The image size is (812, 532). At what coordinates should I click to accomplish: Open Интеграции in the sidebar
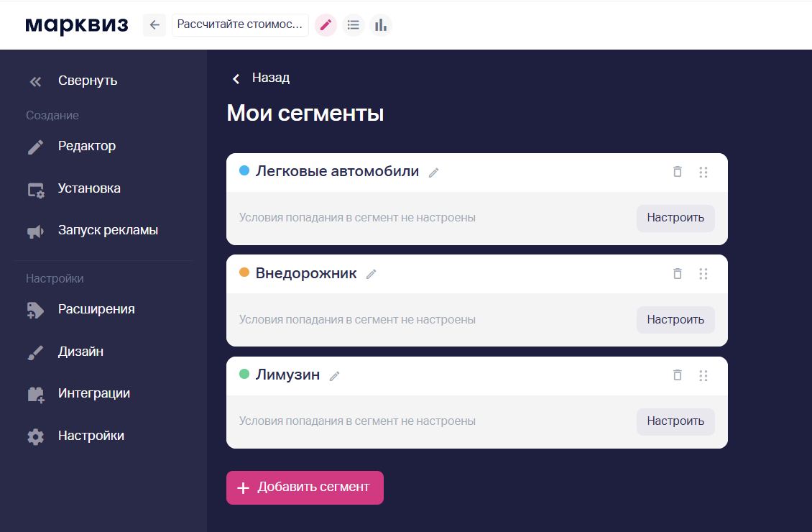click(93, 393)
